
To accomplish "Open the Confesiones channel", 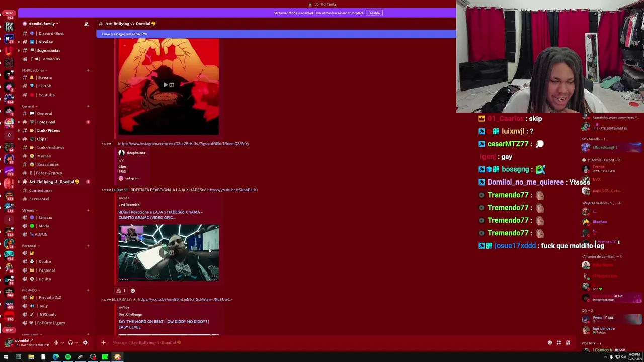I will pos(40,190).
